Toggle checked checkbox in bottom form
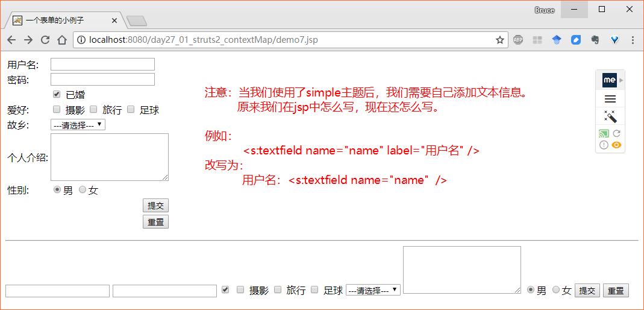Viewport: 644px width, 310px height. (225, 290)
